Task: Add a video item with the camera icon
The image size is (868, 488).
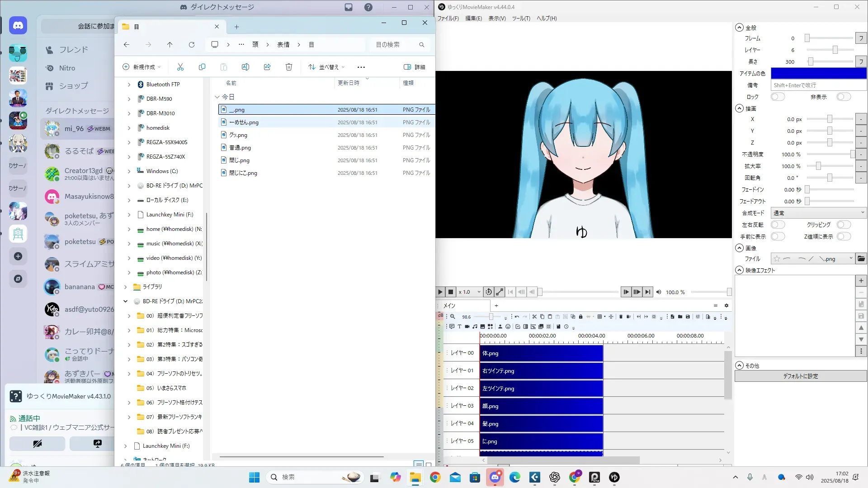Action: pyautogui.click(x=467, y=326)
